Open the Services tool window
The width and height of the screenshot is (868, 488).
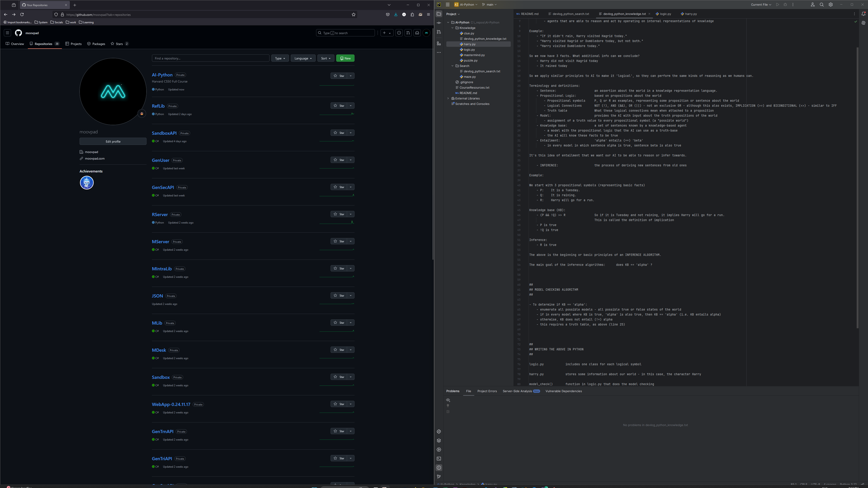[x=439, y=450]
